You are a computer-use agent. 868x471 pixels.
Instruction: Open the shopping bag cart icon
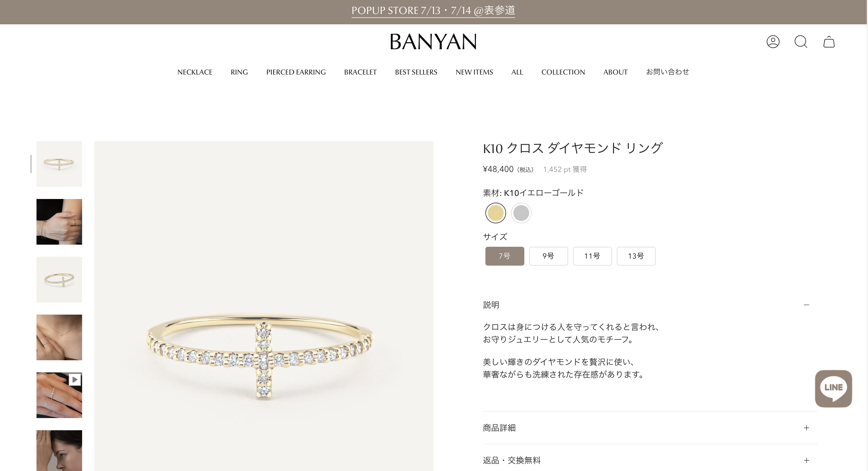829,42
